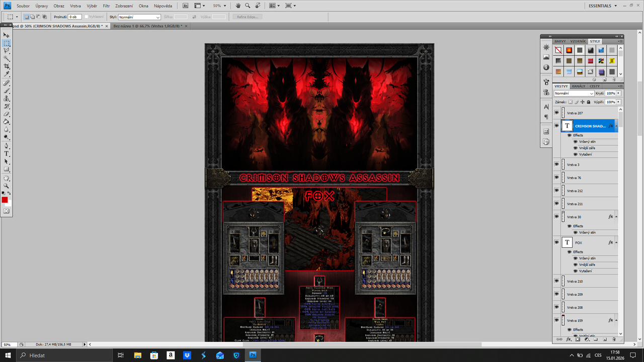Open the Krytí opacity slider arrow
This screenshot has height=362, width=644.
(x=618, y=94)
